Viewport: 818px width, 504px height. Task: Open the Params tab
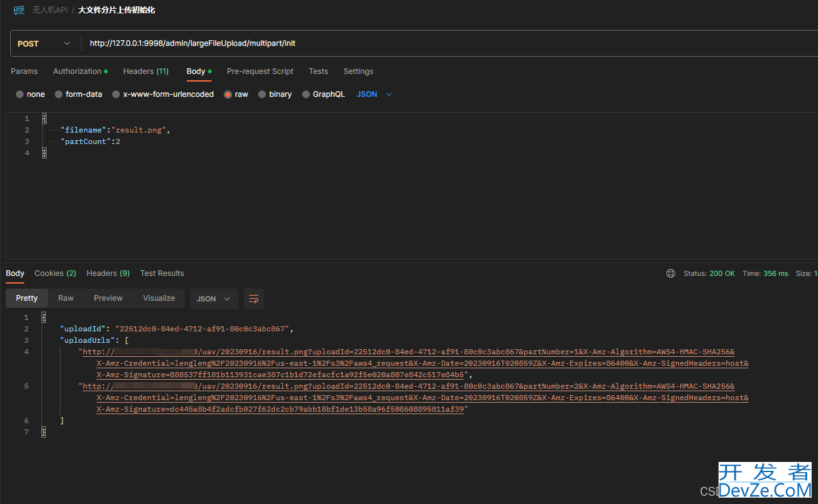pos(24,71)
